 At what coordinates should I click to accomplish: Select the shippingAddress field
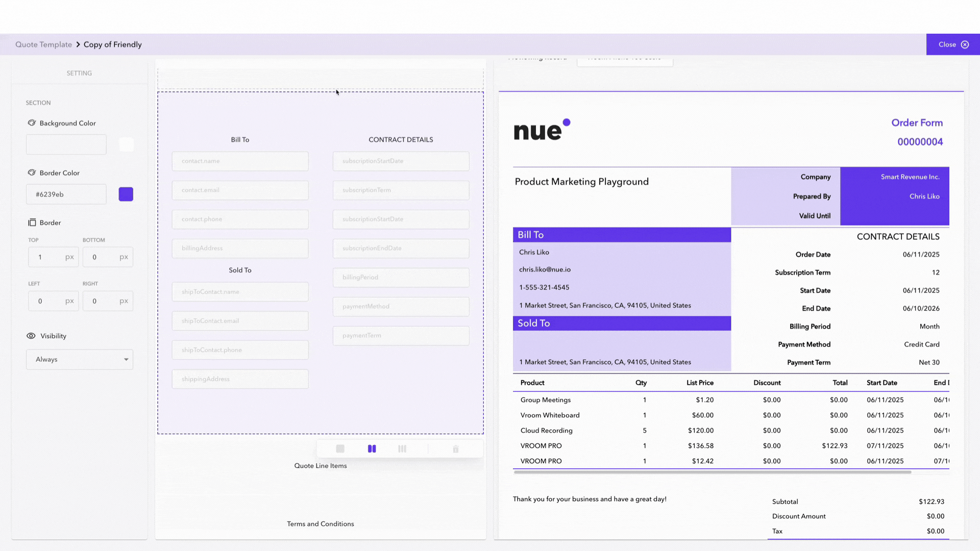click(x=240, y=379)
